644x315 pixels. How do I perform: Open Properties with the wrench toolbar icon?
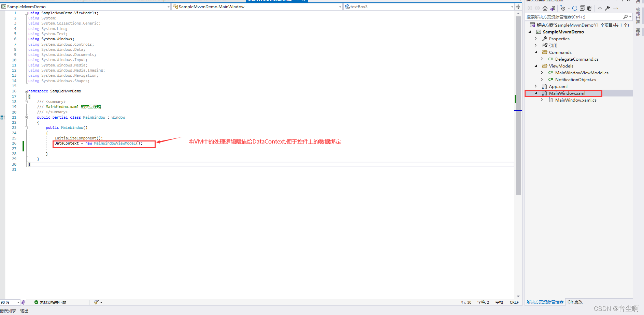click(607, 8)
